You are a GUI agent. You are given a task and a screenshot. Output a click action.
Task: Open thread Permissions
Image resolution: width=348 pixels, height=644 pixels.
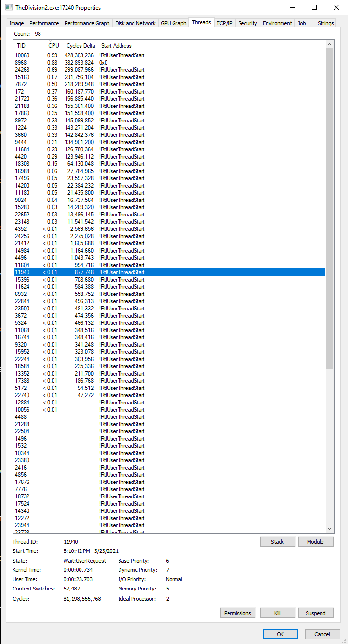pos(238,613)
